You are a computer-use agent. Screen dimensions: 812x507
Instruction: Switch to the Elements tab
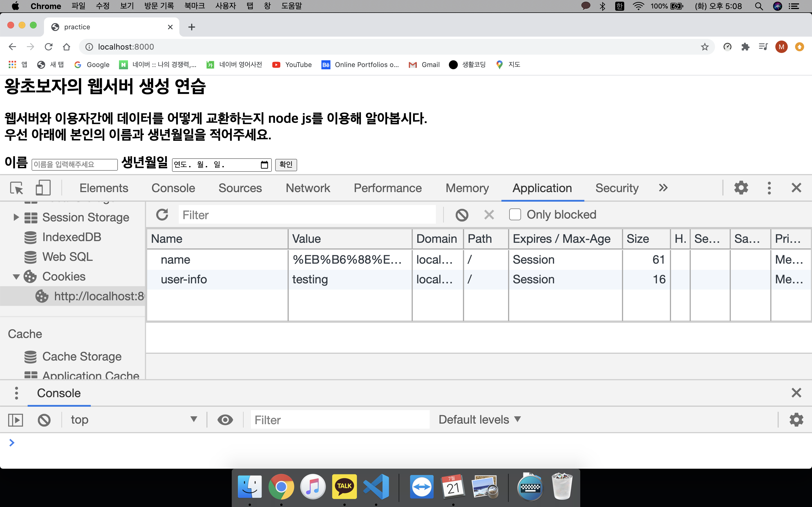[x=104, y=188]
